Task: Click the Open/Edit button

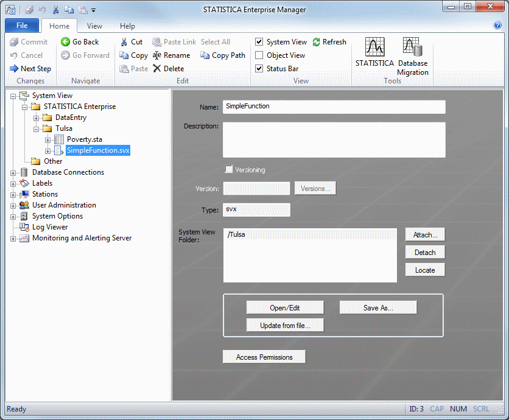Action: (285, 308)
